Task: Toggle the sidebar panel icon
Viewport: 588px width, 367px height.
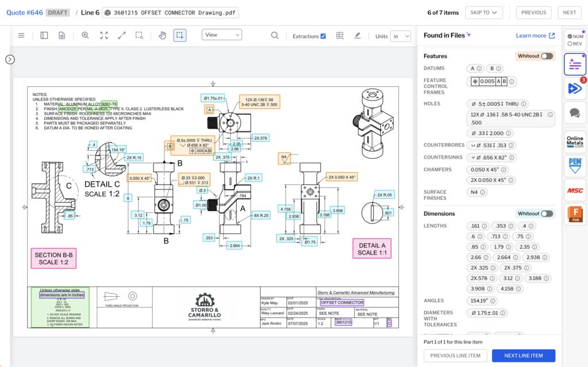Action: pyautogui.click(x=44, y=36)
